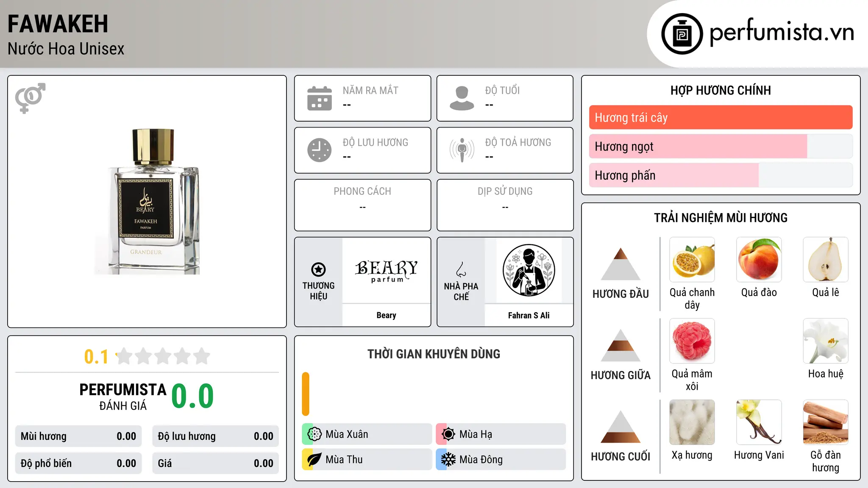Open the Gỗ đàn hương note image
Viewport: 868px width, 488px height.
[x=826, y=422]
